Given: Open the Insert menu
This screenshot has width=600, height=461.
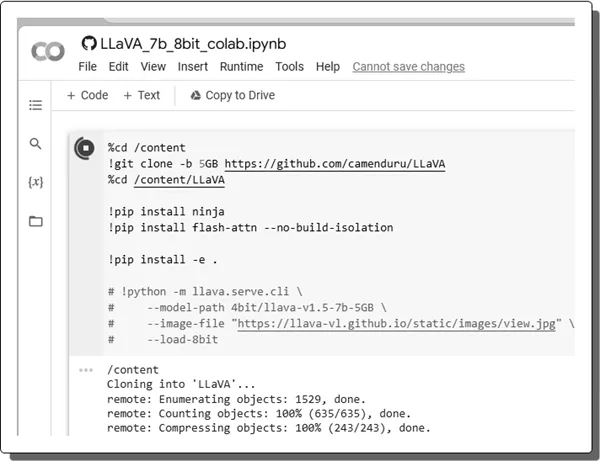Looking at the screenshot, I should [193, 67].
